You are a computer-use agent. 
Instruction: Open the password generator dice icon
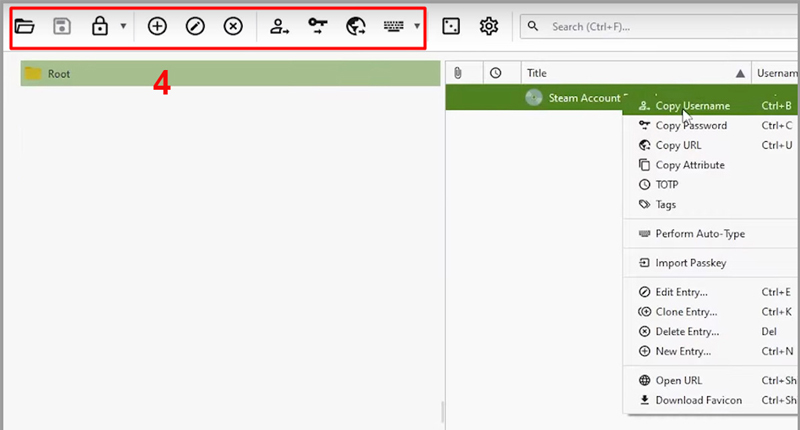(x=451, y=27)
